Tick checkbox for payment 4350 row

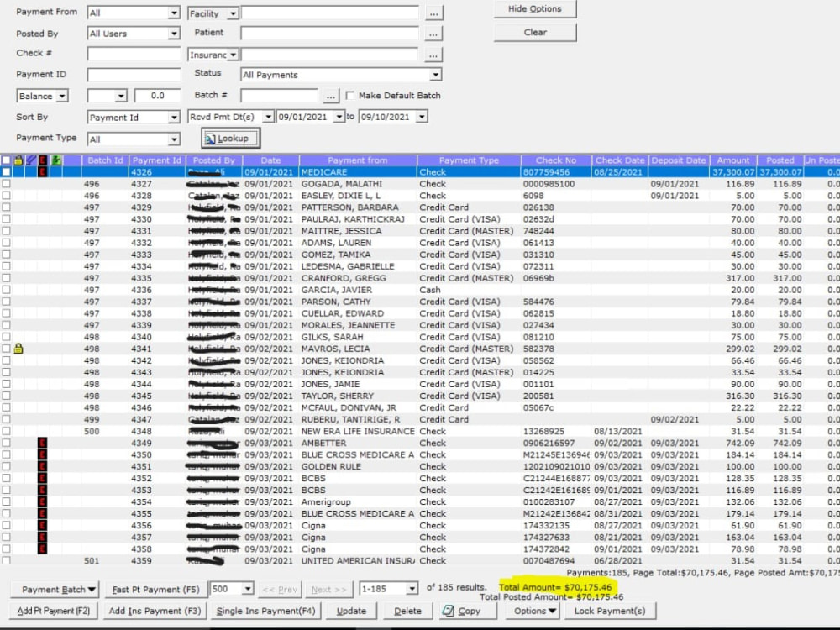click(x=6, y=454)
